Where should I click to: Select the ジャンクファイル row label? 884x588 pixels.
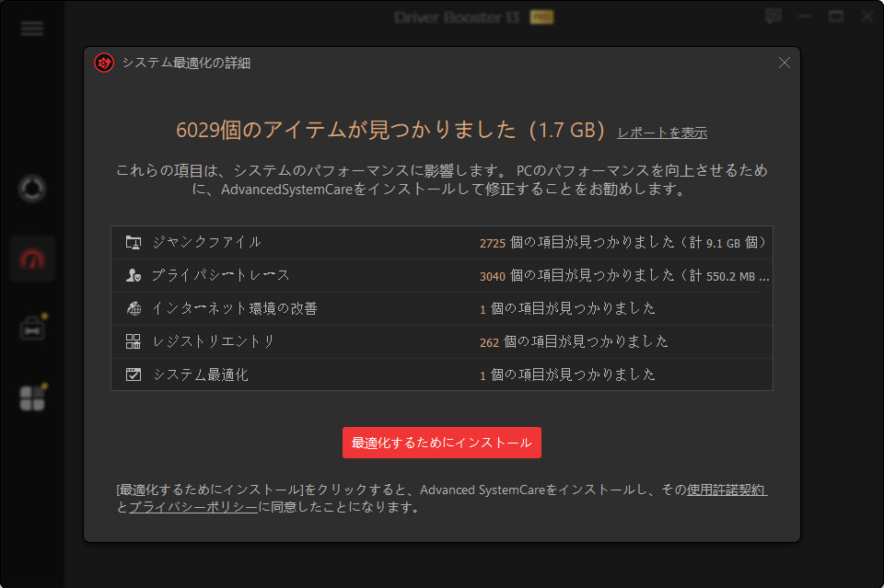coord(207,242)
